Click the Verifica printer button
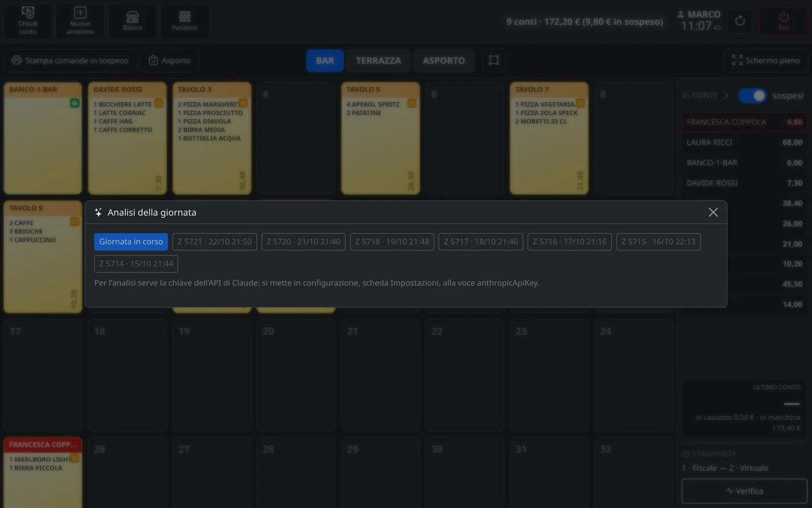 click(744, 491)
